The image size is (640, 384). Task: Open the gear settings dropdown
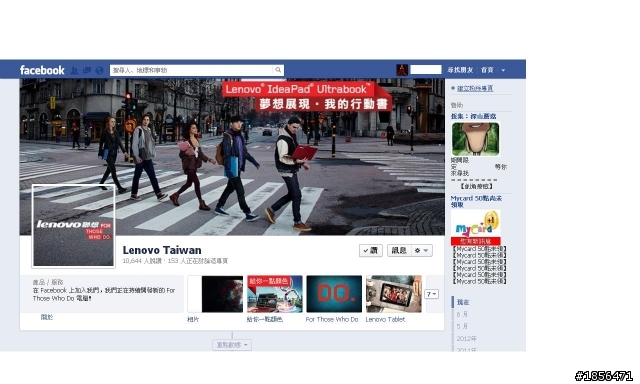click(x=422, y=251)
